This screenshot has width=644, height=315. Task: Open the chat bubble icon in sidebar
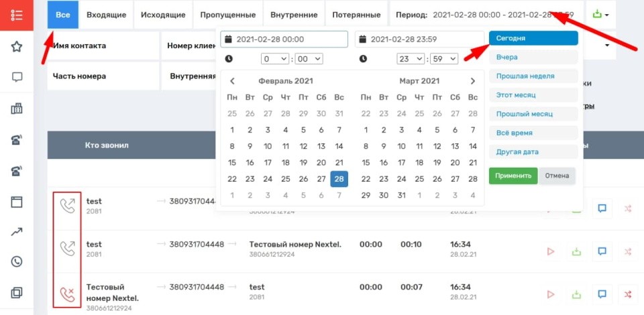17,77
